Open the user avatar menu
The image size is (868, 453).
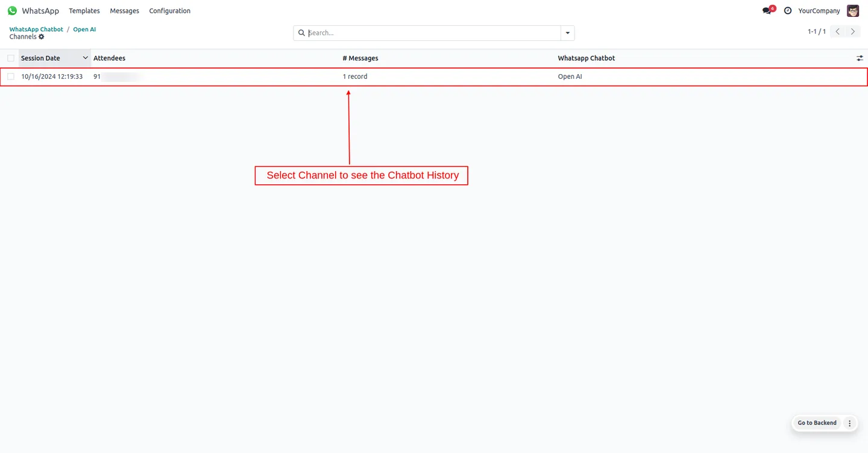coord(853,11)
